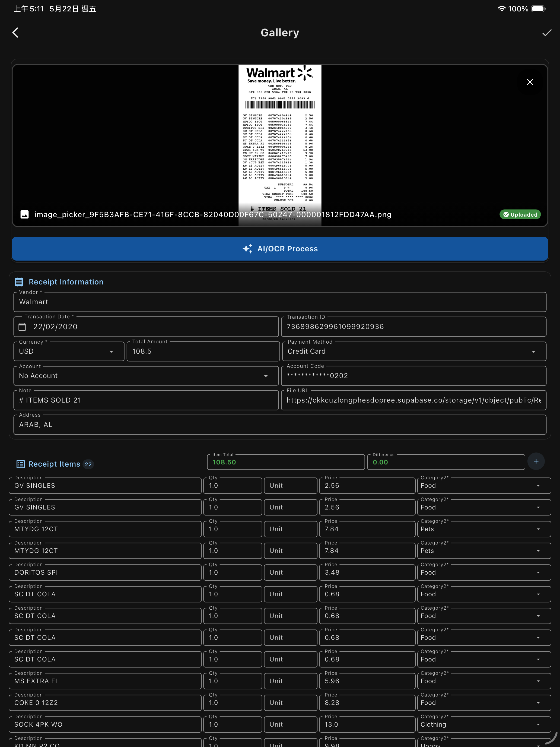Open the Currency dropdown showing USD

point(69,351)
